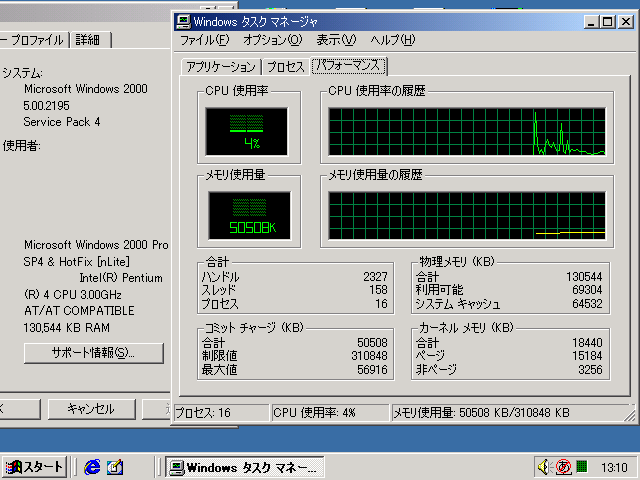Click the 合計 process count 16
This screenshot has height=480, width=640.
tap(381, 304)
